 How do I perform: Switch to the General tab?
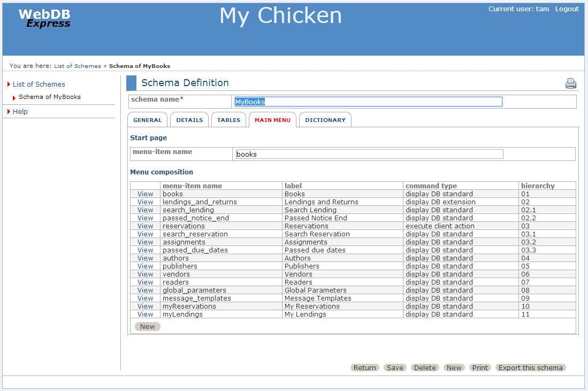[147, 120]
